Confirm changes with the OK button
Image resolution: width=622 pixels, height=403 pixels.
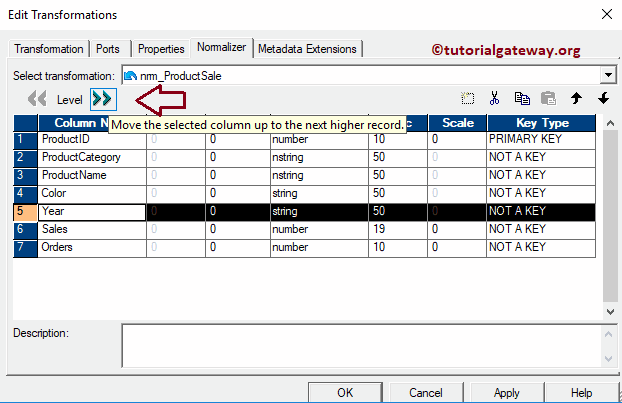tap(345, 392)
